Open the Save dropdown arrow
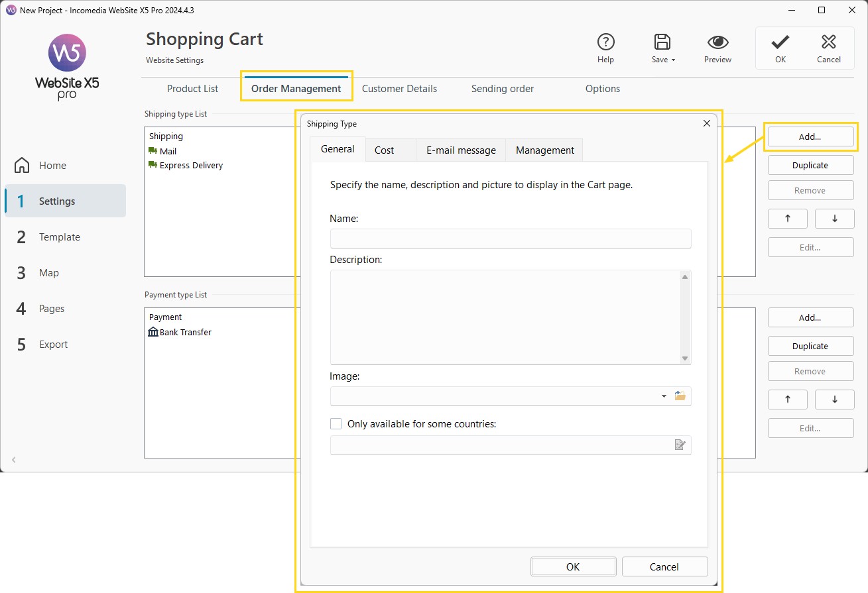Screen dimensions: 868x593 (673, 60)
